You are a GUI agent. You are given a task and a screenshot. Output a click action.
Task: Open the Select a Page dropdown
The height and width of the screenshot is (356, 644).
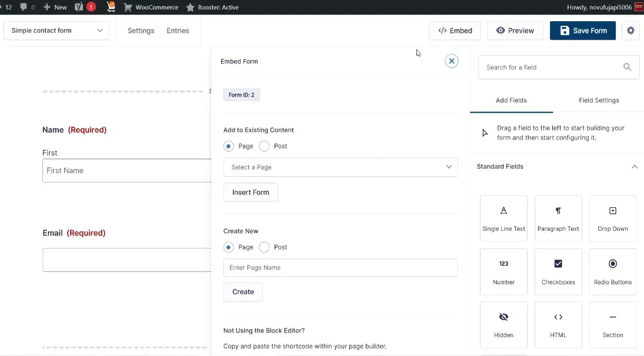(x=340, y=167)
